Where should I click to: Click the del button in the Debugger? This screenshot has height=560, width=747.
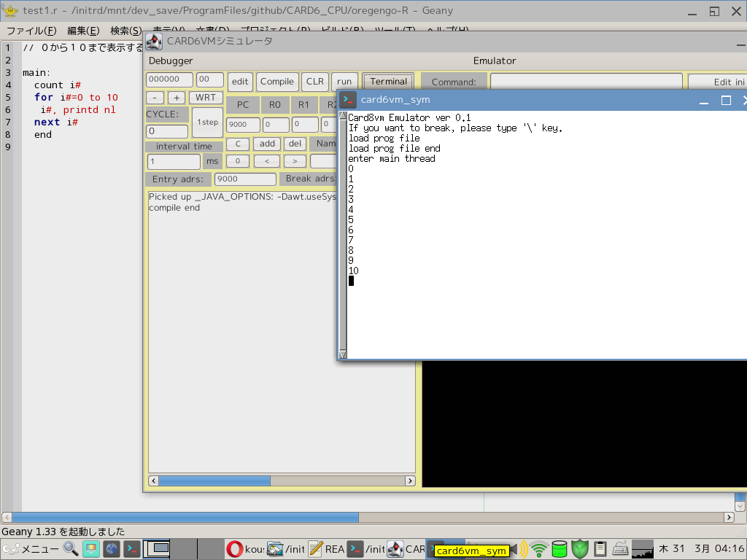pos(295,144)
